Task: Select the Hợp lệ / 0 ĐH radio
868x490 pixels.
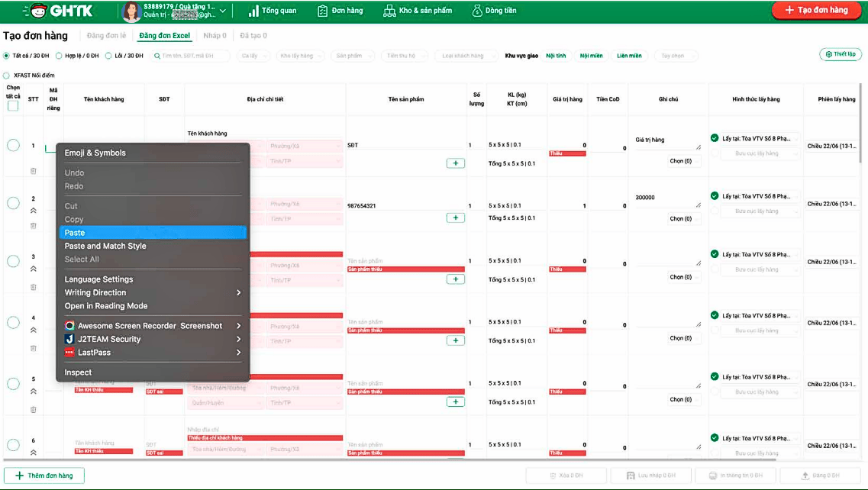Action: click(x=60, y=56)
